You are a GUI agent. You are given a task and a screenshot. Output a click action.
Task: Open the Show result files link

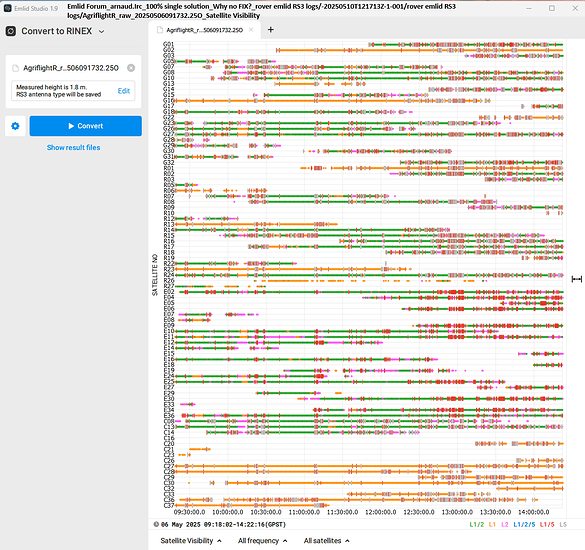pos(73,147)
